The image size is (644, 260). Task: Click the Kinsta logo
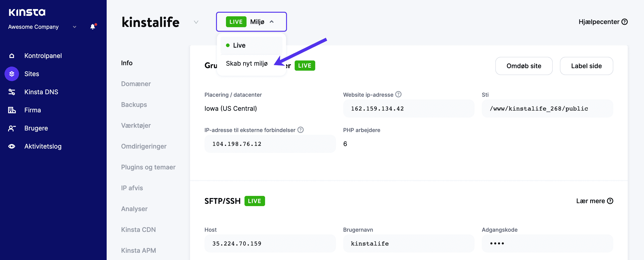(27, 12)
